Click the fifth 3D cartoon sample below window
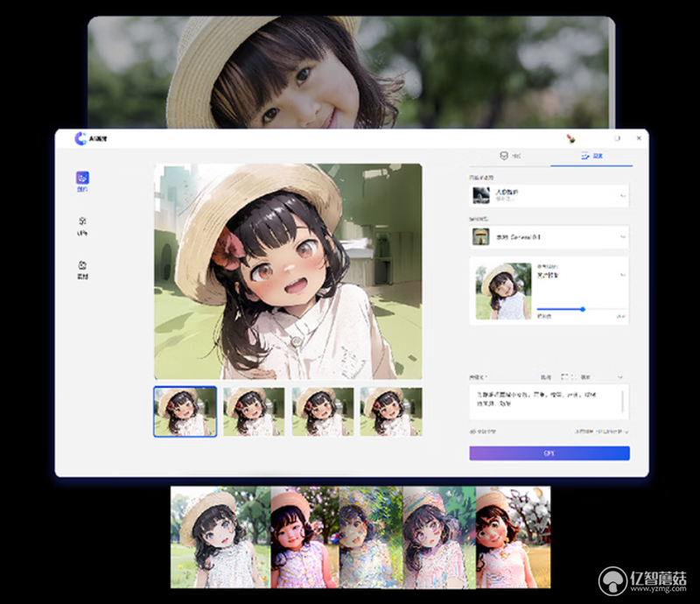 click(513, 537)
